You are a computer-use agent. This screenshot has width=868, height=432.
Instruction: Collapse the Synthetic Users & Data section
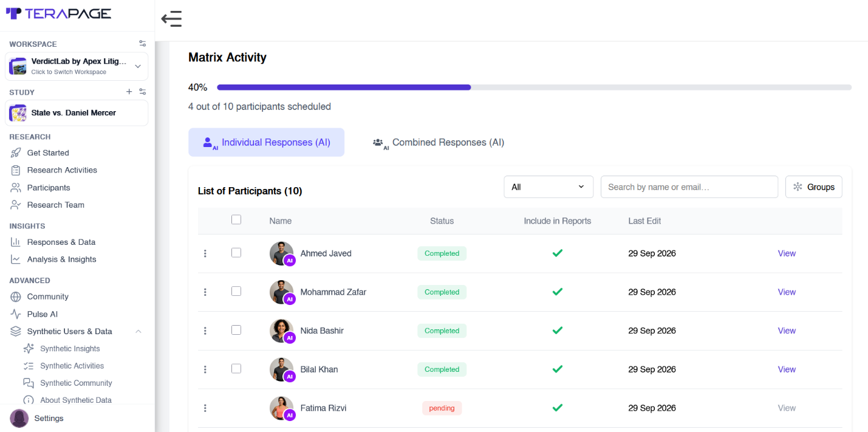(138, 331)
